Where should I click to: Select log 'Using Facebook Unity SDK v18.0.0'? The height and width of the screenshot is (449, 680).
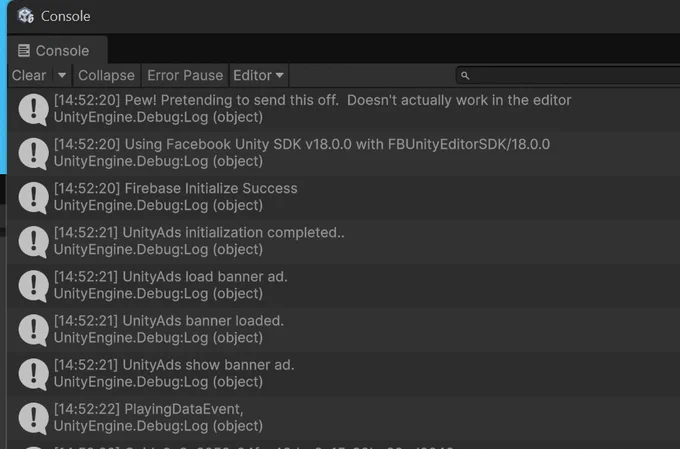(343, 154)
